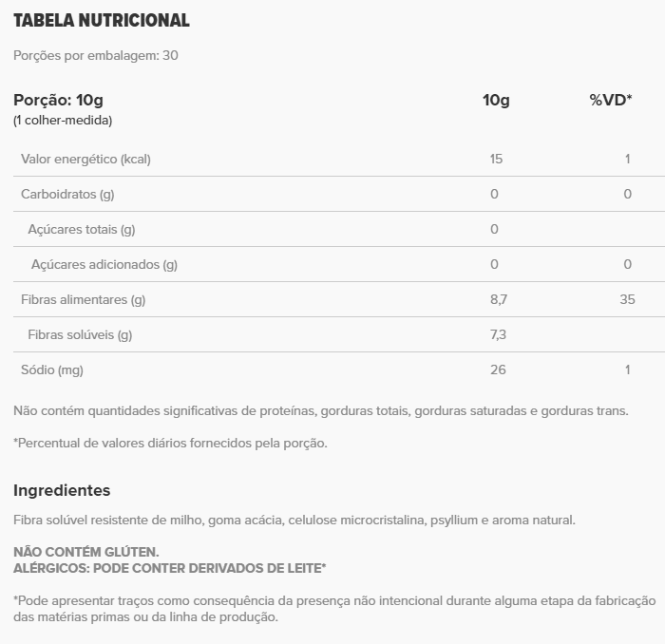This screenshot has width=665, height=644.
Task: Click the Açúcares totais (g) row label
Action: tap(81, 229)
